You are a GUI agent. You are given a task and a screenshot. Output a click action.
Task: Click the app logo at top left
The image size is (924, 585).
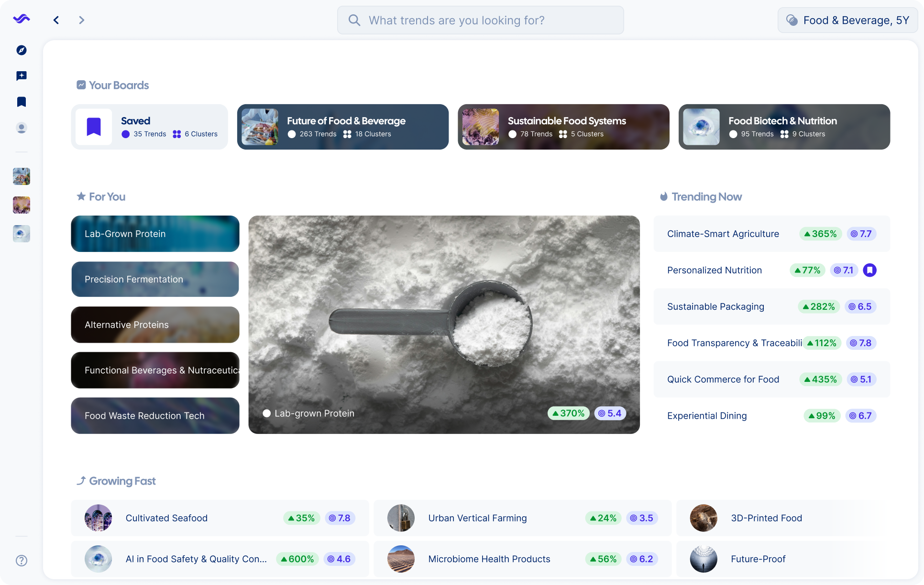point(22,19)
